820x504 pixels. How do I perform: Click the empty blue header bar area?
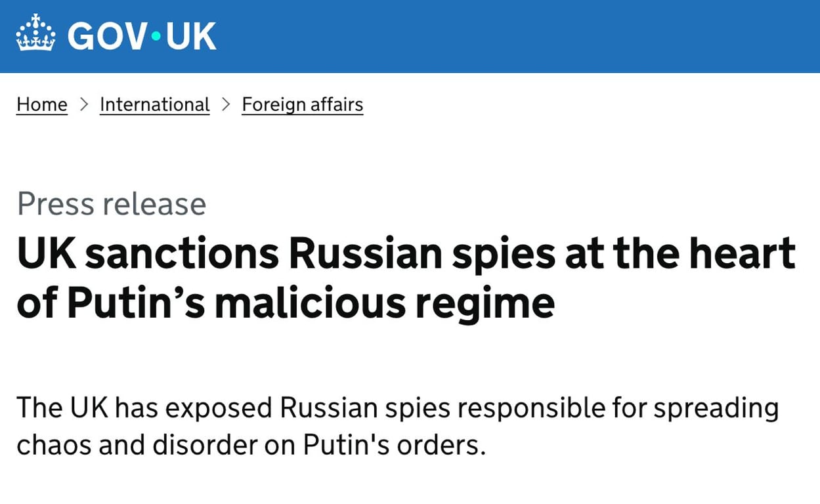pyautogui.click(x=525, y=35)
